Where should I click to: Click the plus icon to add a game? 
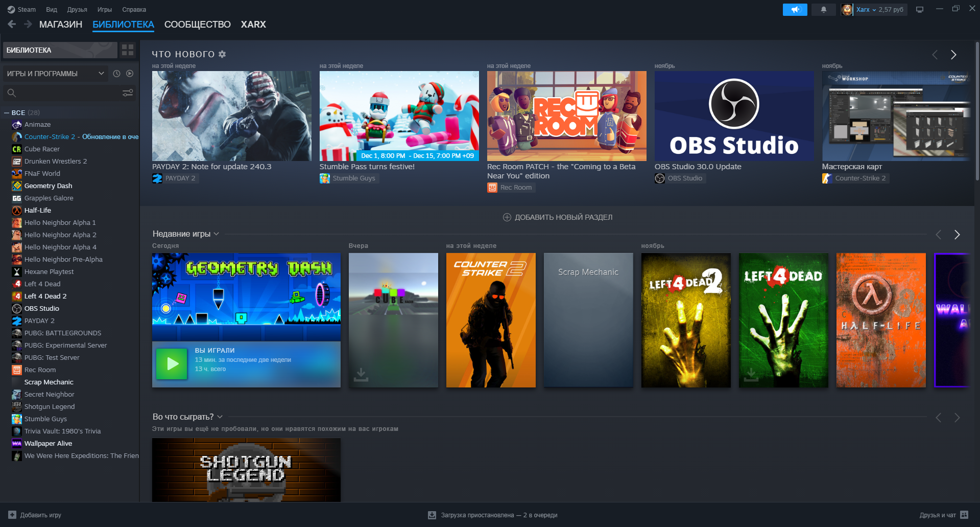tap(12, 515)
